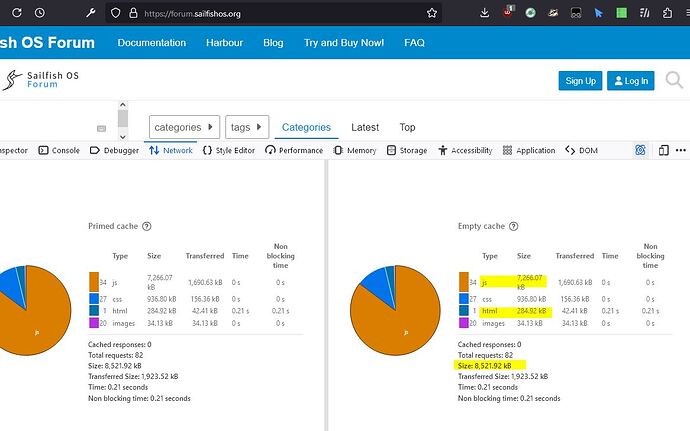Open the extensions puzzle piece icon
Viewport: 690px width, 431px height.
[x=667, y=13]
